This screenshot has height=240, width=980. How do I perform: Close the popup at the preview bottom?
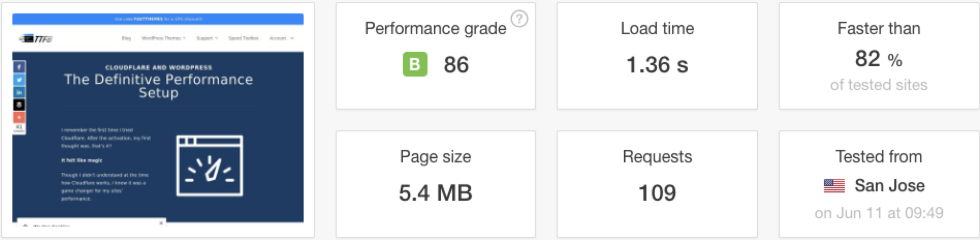click(161, 223)
